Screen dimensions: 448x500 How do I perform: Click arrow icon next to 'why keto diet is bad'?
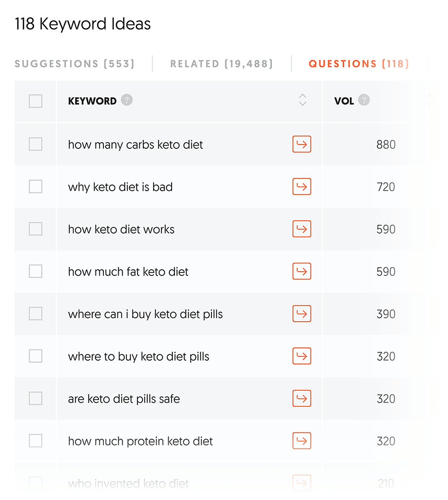302,186
